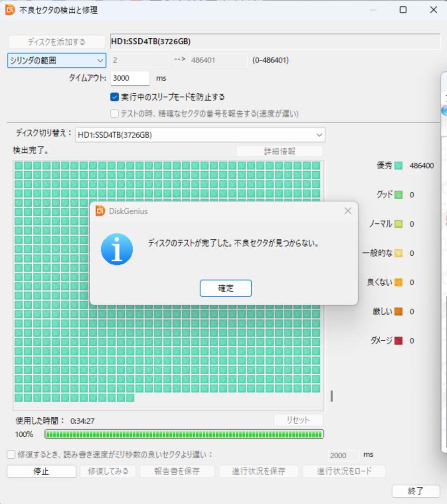Click the タイムアウト 3000 ms input field
Viewport: 447px width, 504px height.
point(129,78)
